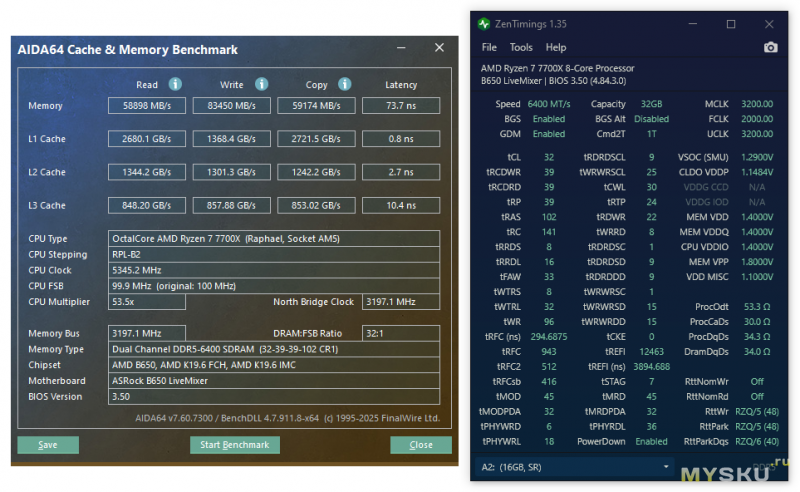Click the Close button at AIDA64 bottom
This screenshot has width=800, height=492.
pos(421,445)
